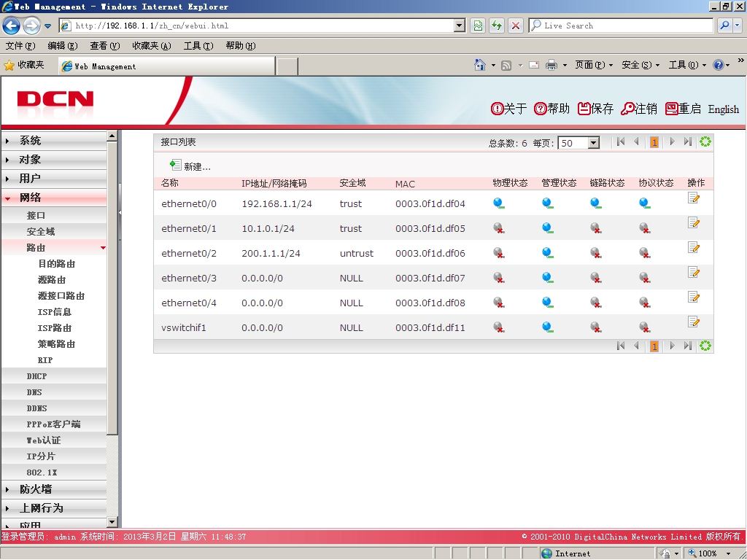Click the Live Search input field
Image resolution: width=747 pixels, height=560 pixels.
click(x=621, y=26)
